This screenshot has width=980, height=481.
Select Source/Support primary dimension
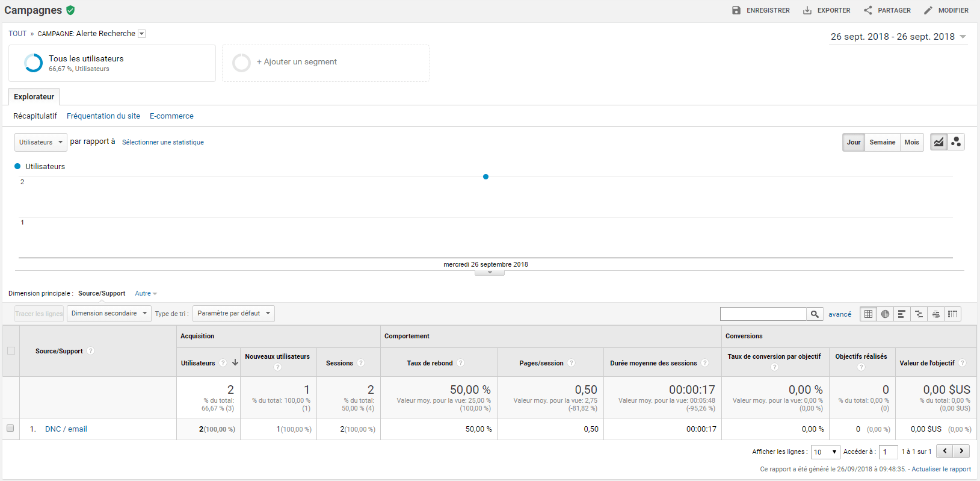[x=102, y=294]
